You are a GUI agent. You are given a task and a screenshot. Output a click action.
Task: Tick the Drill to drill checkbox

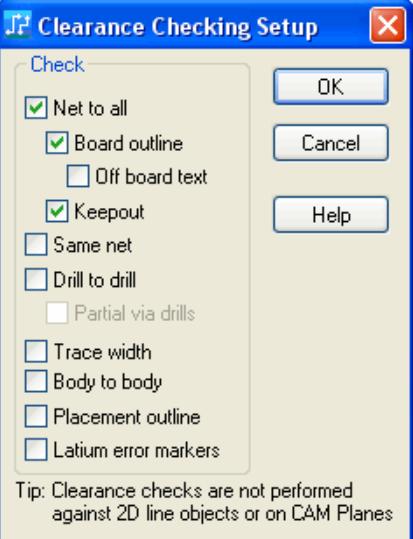point(36,279)
